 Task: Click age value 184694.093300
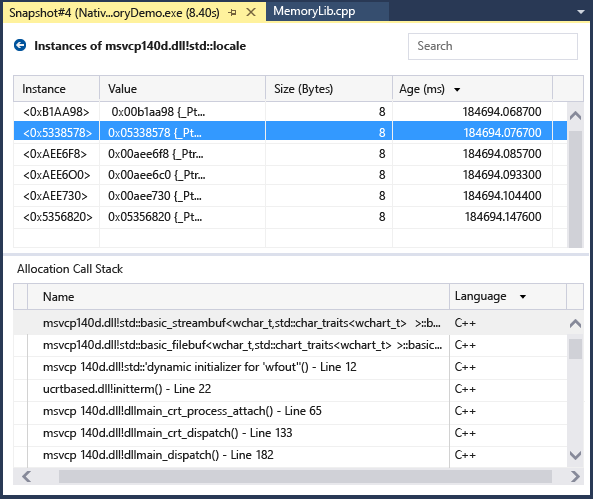coord(502,175)
